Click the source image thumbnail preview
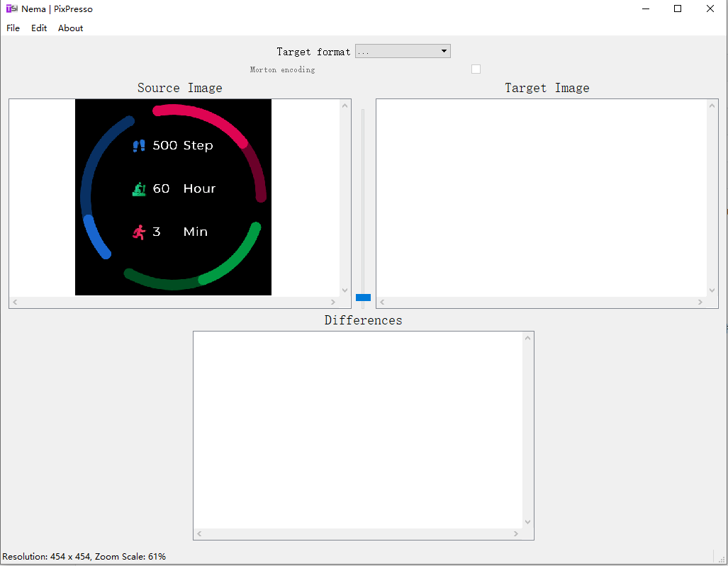The image size is (728, 566). pyautogui.click(x=173, y=197)
